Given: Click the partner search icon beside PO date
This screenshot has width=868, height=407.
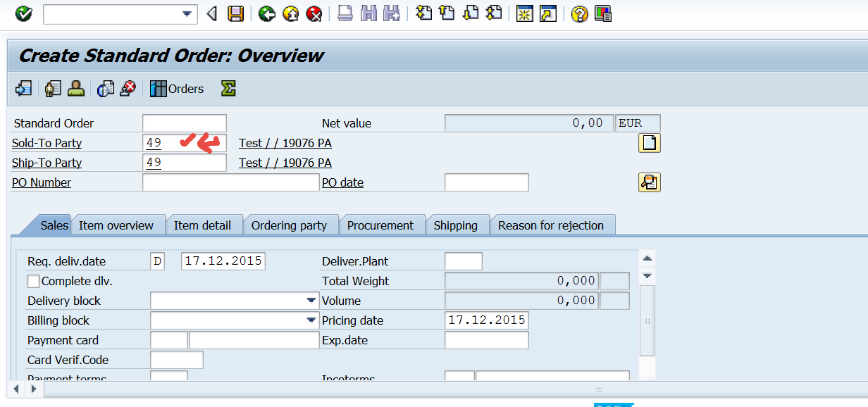Looking at the screenshot, I should [649, 182].
